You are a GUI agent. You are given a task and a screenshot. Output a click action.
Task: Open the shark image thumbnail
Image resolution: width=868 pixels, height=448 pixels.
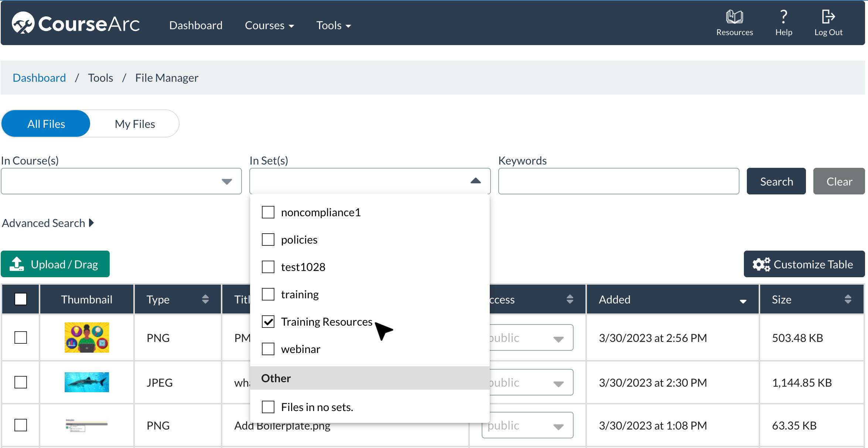coord(86,382)
